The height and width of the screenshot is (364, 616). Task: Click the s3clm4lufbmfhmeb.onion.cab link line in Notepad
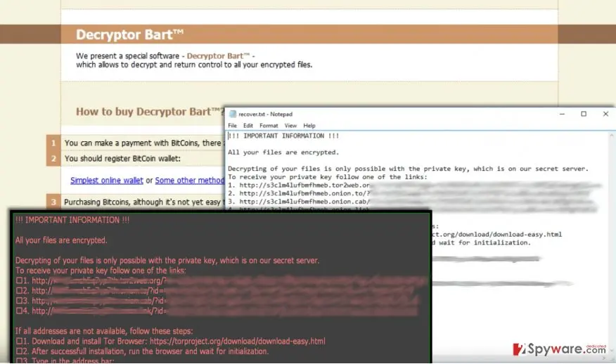pos(299,202)
